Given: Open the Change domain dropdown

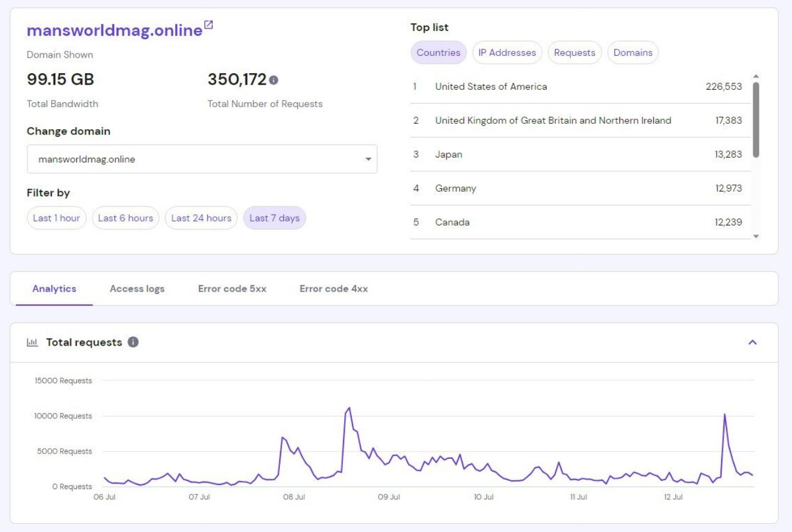Looking at the screenshot, I should click(x=202, y=159).
